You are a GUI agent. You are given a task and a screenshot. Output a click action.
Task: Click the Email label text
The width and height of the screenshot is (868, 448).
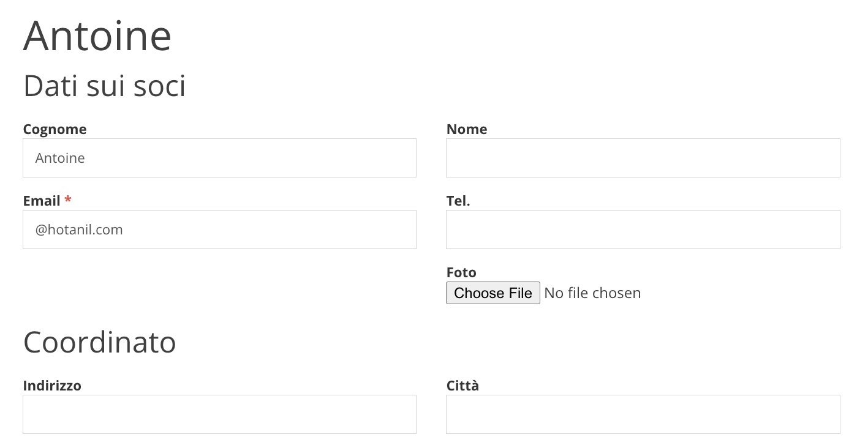(42, 201)
